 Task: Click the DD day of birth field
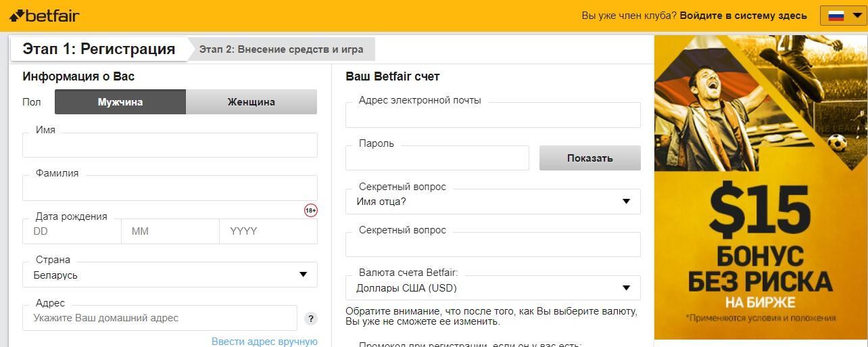tap(72, 231)
